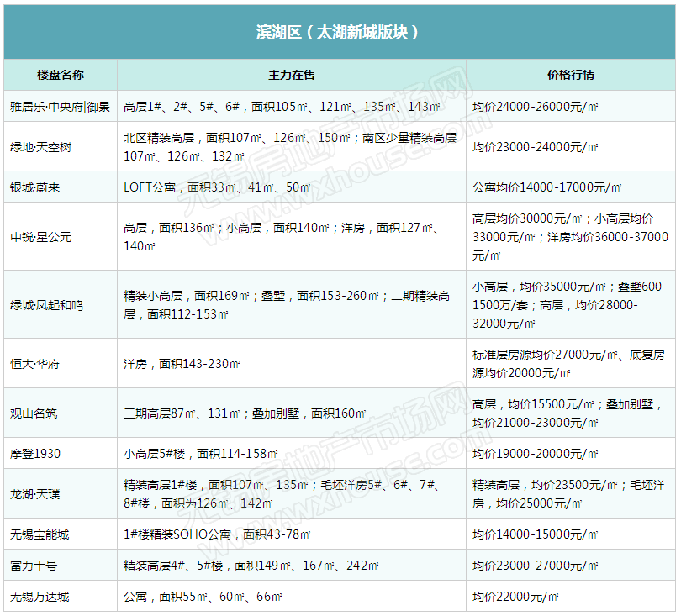
Task: Click the property name 中锐·星公元
Action: click(41, 237)
